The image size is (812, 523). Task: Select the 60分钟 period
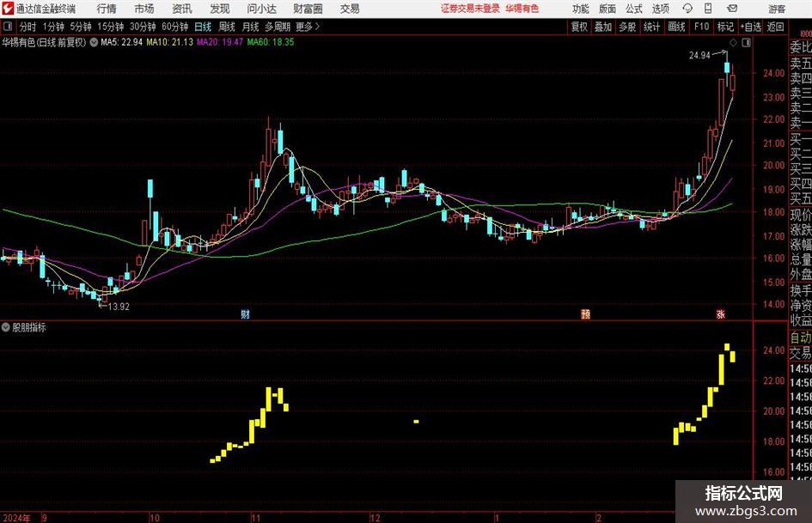(x=174, y=27)
